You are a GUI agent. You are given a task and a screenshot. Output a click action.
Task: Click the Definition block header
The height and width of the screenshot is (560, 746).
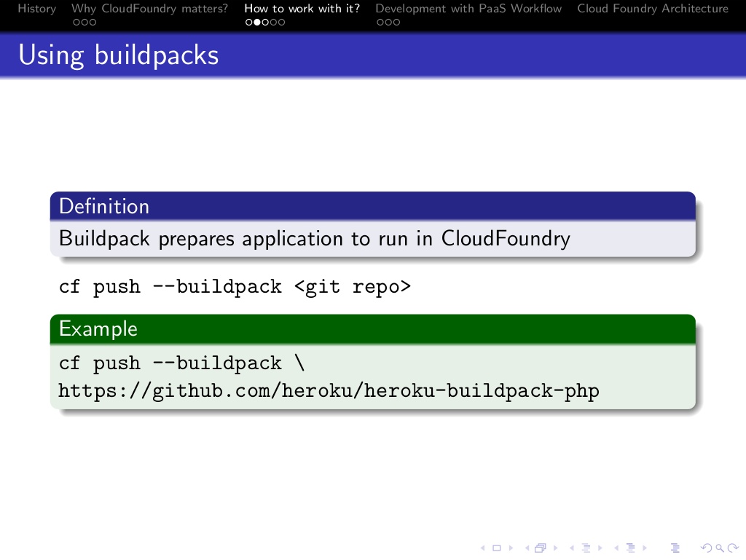[373, 206]
